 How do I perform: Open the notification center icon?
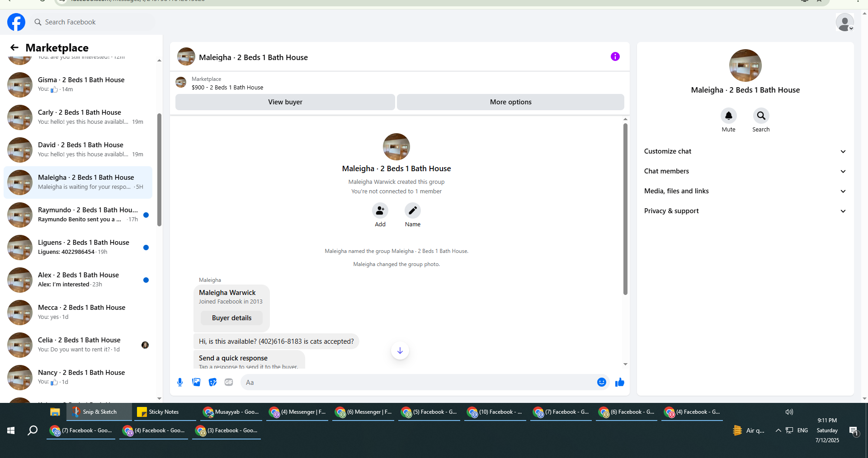(854, 431)
